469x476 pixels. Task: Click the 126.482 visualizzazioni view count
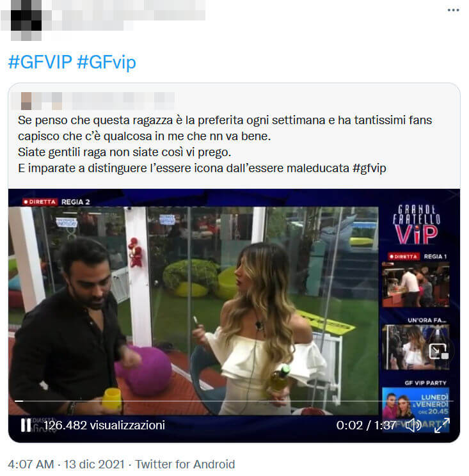click(x=104, y=425)
